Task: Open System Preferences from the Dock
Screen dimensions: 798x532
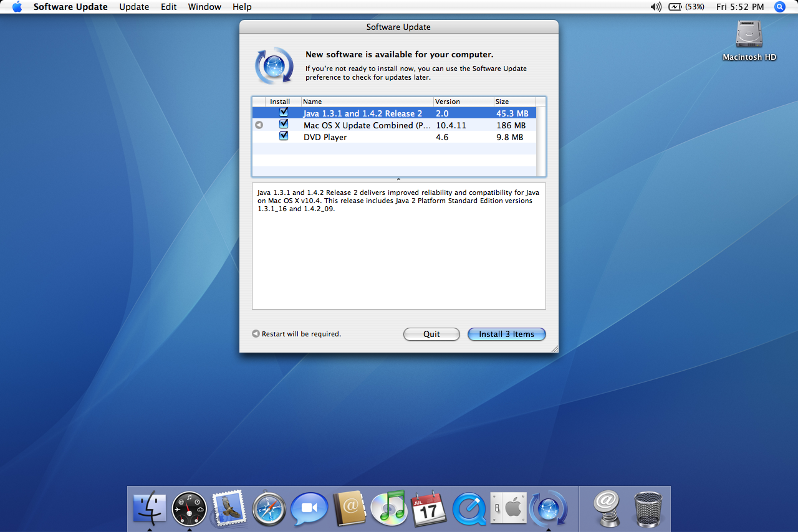Action: coord(509,508)
